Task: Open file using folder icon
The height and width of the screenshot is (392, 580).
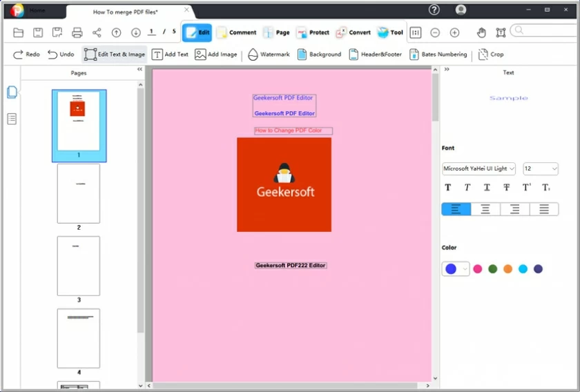Action: (18, 32)
